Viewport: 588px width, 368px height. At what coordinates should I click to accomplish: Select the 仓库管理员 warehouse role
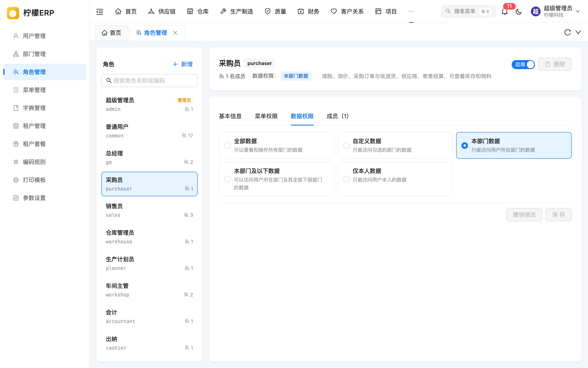click(149, 237)
